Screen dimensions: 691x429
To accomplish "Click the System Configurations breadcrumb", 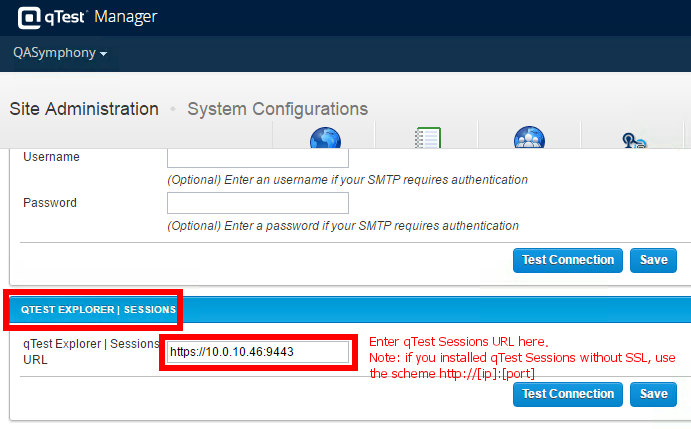I will pyautogui.click(x=277, y=109).
